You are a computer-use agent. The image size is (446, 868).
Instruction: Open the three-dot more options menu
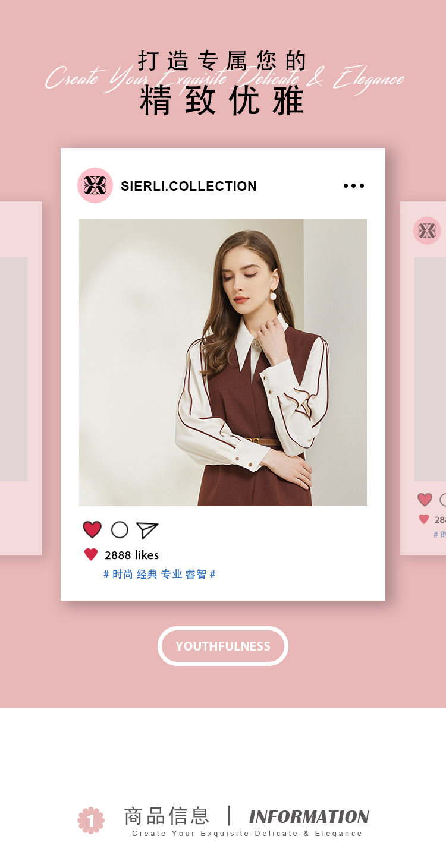(354, 185)
